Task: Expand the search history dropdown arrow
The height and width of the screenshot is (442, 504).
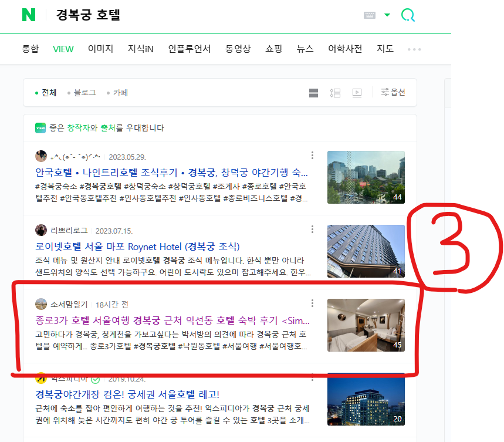Action: (387, 15)
